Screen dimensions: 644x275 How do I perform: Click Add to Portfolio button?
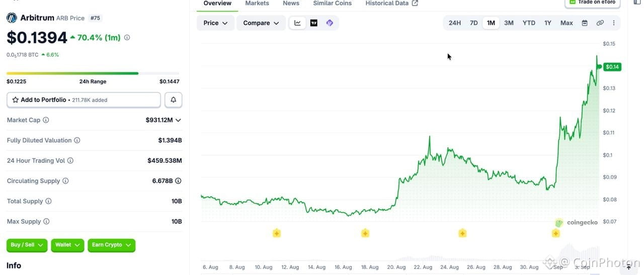tap(84, 100)
